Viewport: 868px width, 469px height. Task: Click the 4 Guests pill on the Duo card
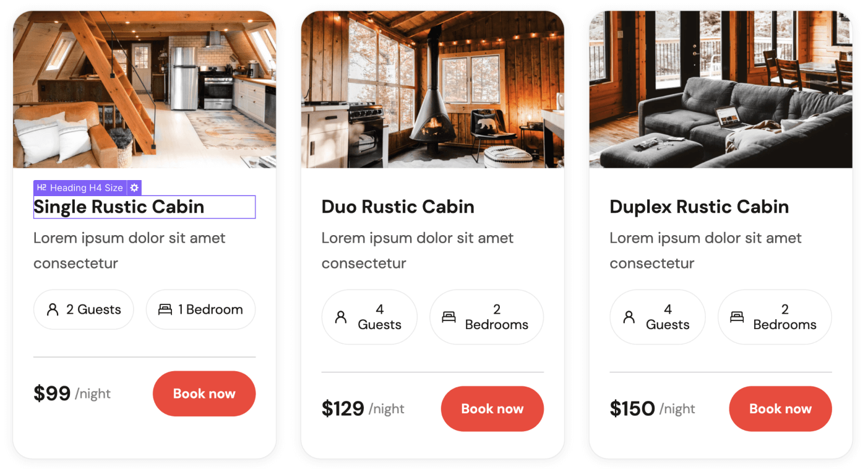tap(369, 316)
